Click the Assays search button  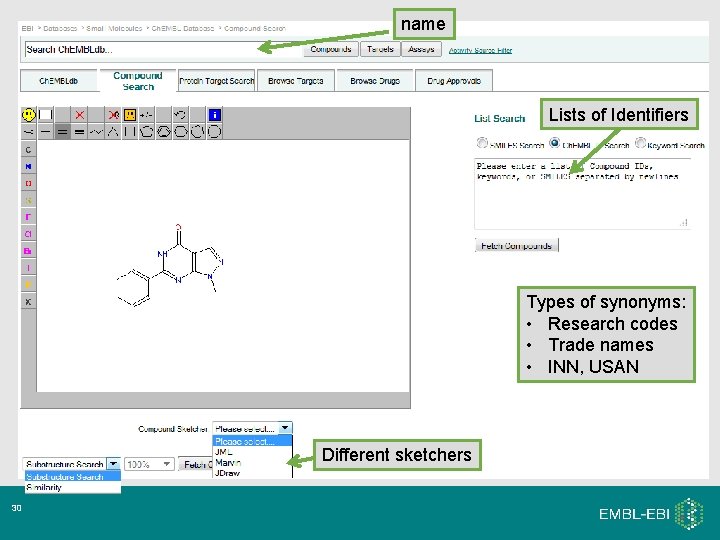(x=421, y=49)
